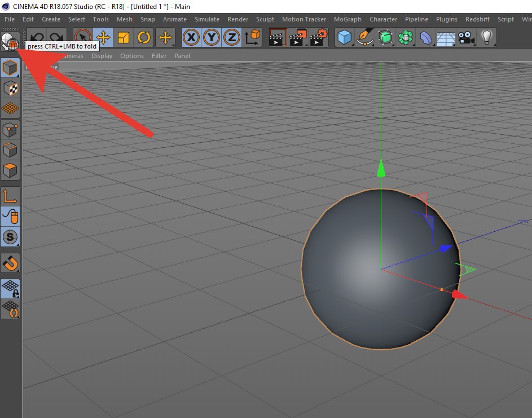Open the Create menu
Screen dimensions: 532x418
51,19
